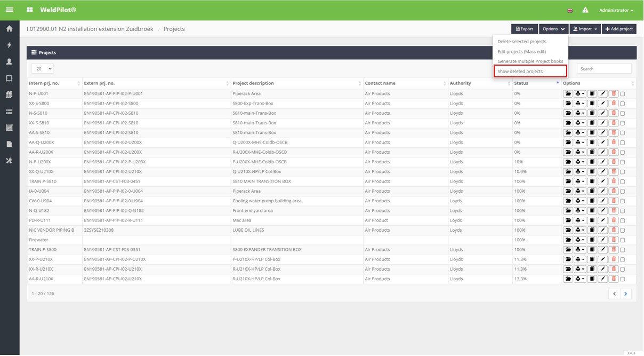Check the box for project IA-0-U004

pyautogui.click(x=623, y=191)
